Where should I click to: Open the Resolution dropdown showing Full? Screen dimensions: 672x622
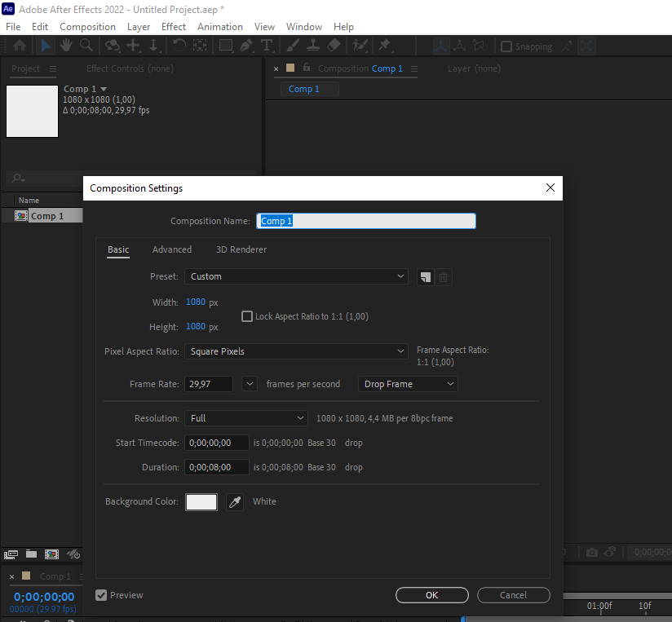tap(246, 418)
